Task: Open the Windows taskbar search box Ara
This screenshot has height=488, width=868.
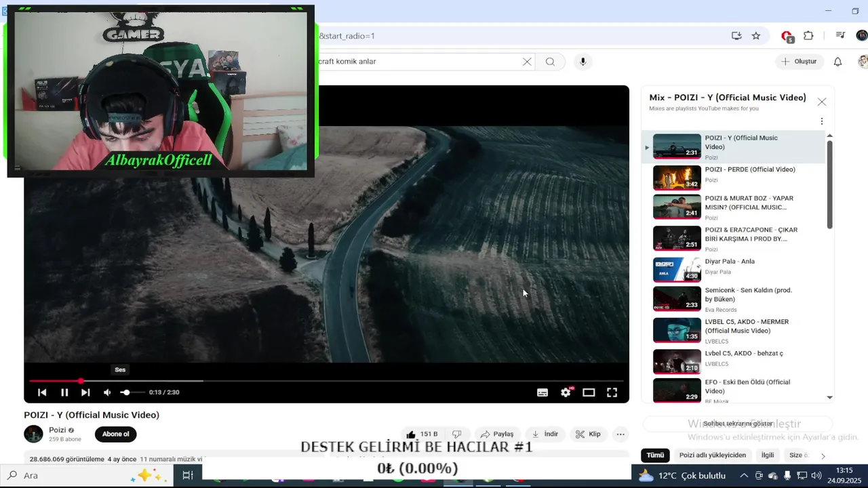Action: [87, 475]
